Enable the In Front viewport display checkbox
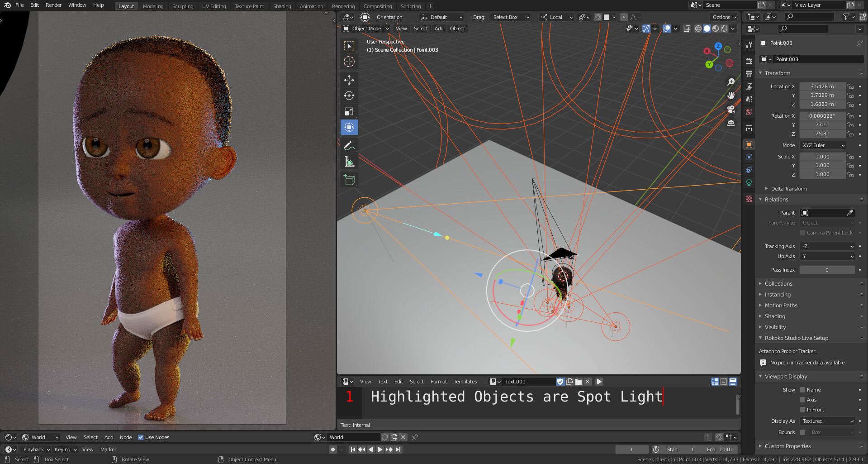This screenshot has height=464, width=868. pos(803,410)
